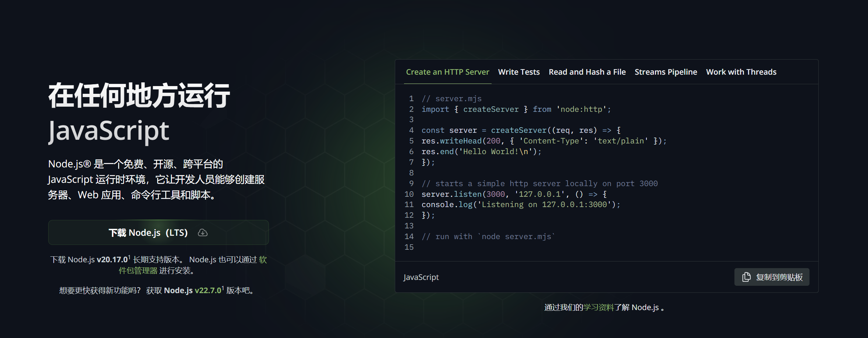Click the large JavaScript heading text
The width and height of the screenshot is (868, 338).
point(109,131)
